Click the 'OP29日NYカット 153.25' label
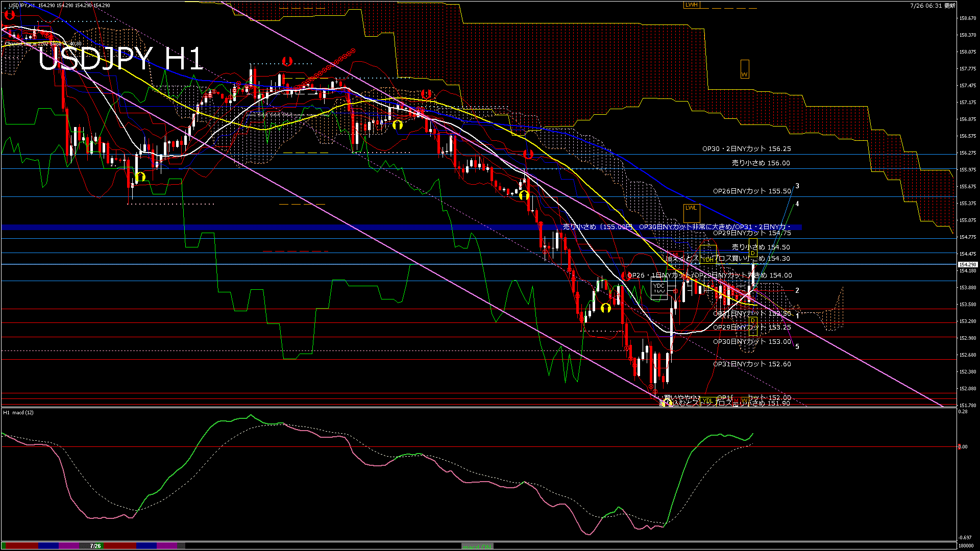980x551 pixels. [x=752, y=328]
